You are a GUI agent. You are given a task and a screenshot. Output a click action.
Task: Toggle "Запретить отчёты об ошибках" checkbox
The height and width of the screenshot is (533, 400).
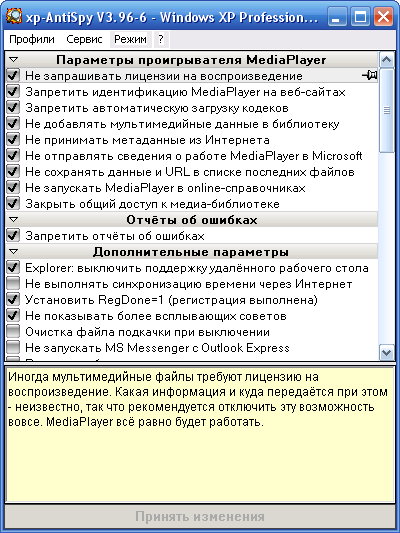[x=13, y=236]
